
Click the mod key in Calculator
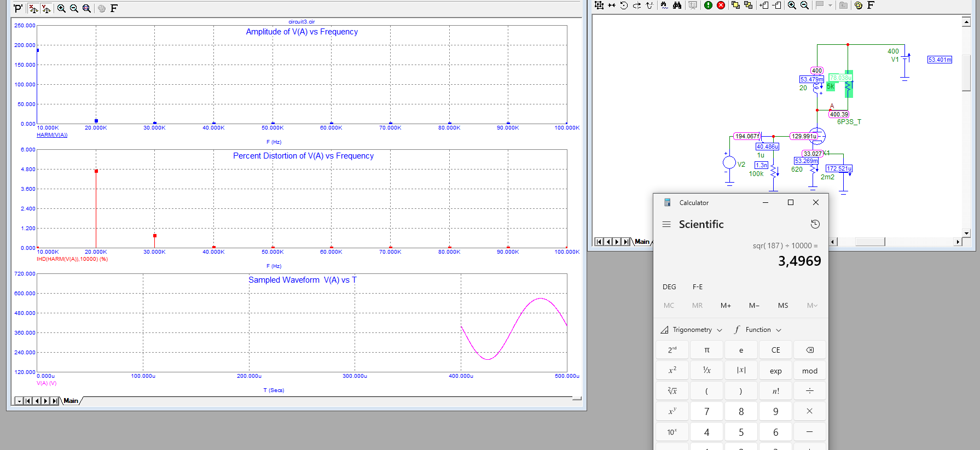[x=810, y=371]
